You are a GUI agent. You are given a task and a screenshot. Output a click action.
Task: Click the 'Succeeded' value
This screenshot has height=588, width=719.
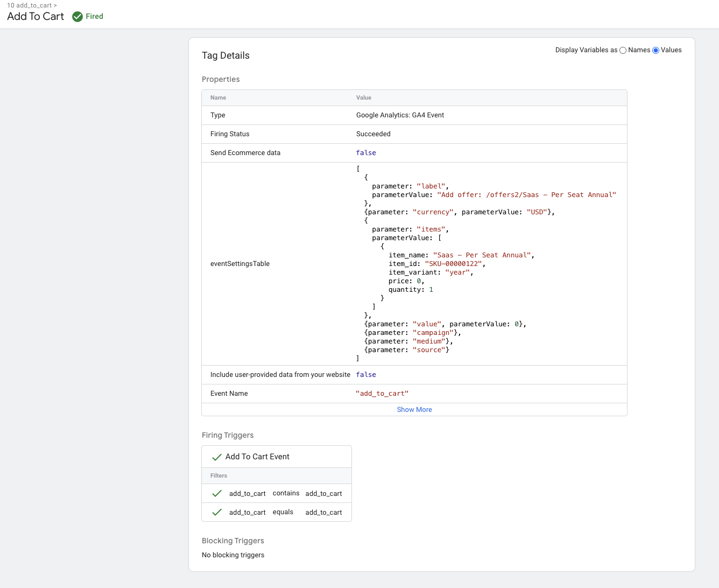[373, 134]
